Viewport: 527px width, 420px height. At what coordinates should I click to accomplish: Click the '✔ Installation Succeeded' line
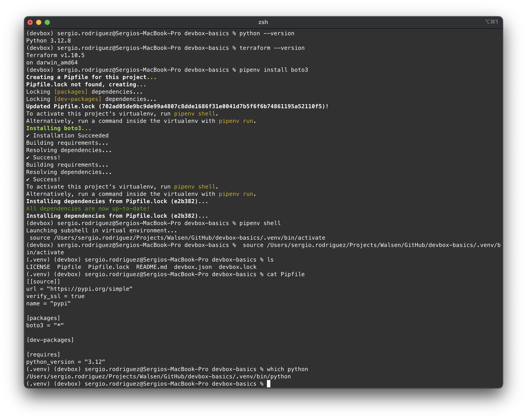pos(67,136)
